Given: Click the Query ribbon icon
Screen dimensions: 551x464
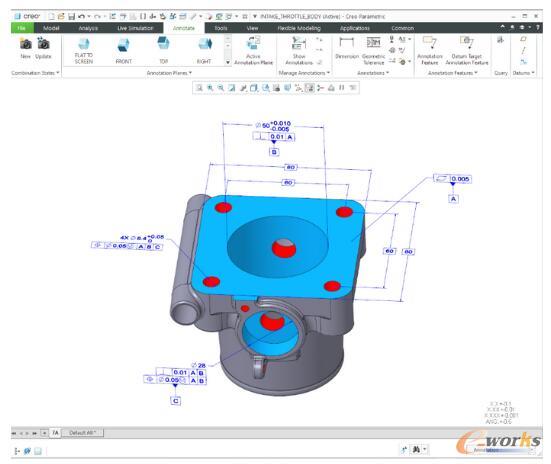Looking at the screenshot, I should click(500, 40).
